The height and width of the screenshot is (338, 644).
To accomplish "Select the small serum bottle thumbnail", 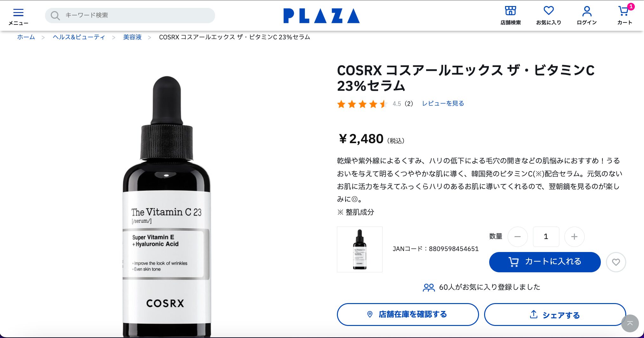I will click(x=360, y=249).
